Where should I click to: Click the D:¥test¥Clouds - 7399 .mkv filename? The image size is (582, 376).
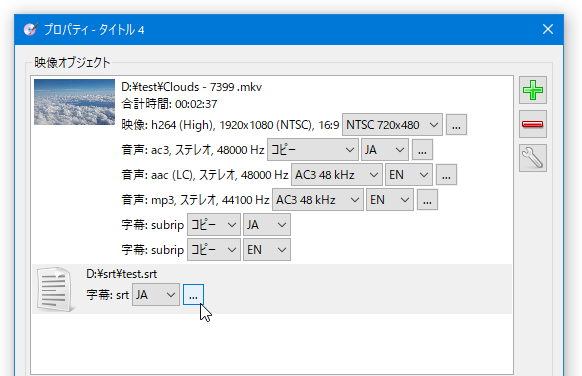pos(192,87)
